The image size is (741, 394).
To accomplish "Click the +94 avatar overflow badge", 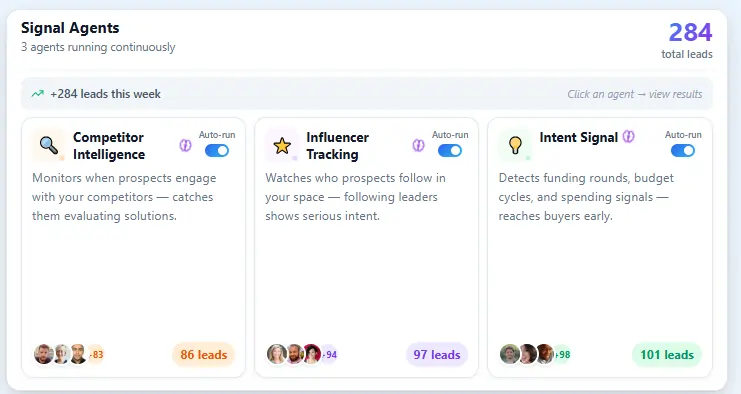I will pyautogui.click(x=330, y=354).
